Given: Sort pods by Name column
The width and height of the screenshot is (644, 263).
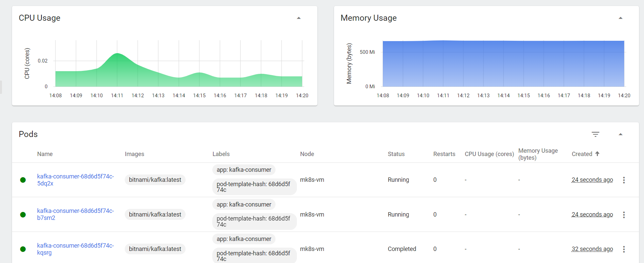Looking at the screenshot, I should 45,154.
